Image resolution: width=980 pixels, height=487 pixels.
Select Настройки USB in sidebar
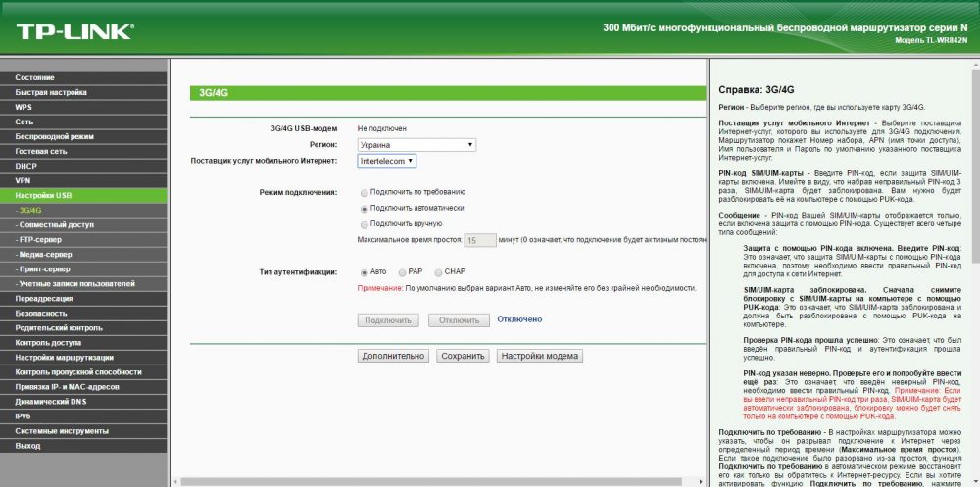click(x=83, y=195)
